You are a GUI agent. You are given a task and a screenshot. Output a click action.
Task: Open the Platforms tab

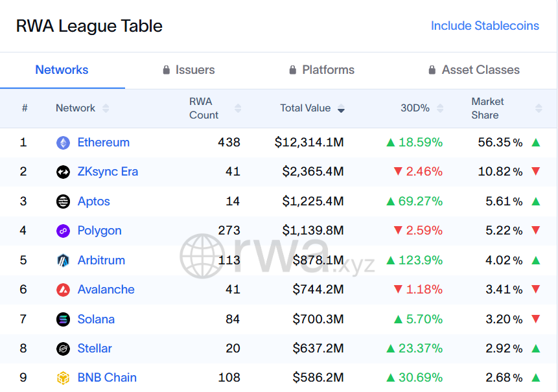(321, 70)
